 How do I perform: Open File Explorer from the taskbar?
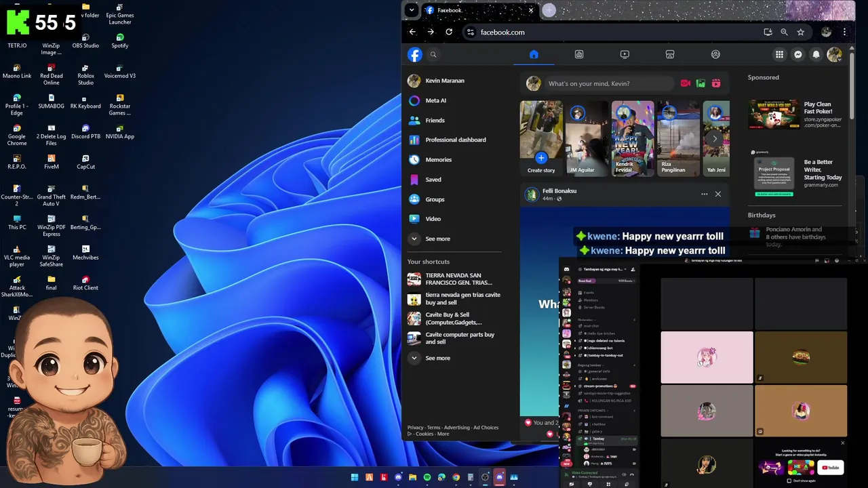(412, 478)
